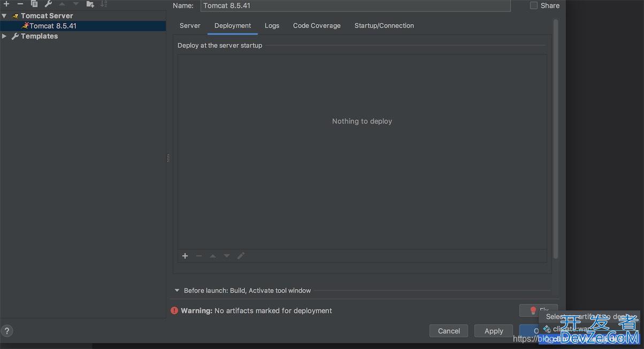This screenshot has height=349, width=644.
Task: Remove the selected run configuration
Action: (x=20, y=4)
